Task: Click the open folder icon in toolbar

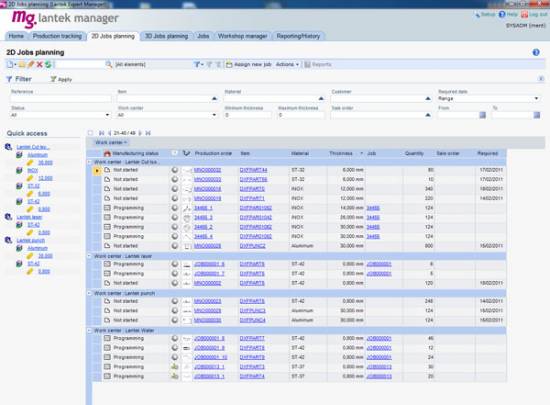Action: pyautogui.click(x=22, y=65)
